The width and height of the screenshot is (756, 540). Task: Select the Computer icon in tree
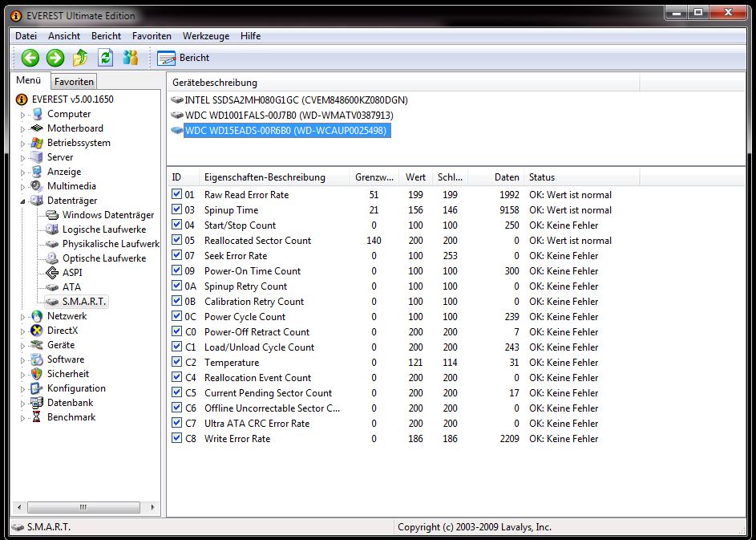(x=37, y=115)
